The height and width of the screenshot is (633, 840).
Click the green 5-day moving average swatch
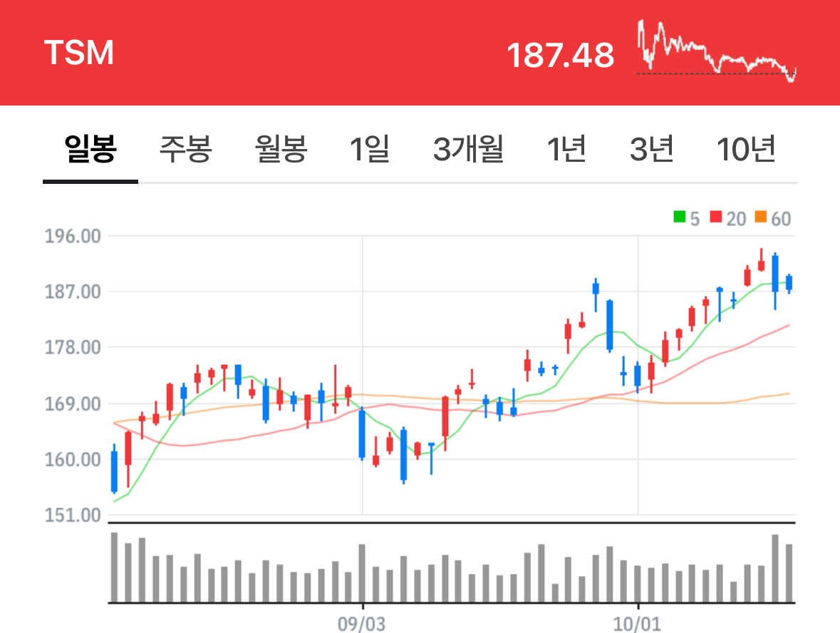tap(679, 217)
